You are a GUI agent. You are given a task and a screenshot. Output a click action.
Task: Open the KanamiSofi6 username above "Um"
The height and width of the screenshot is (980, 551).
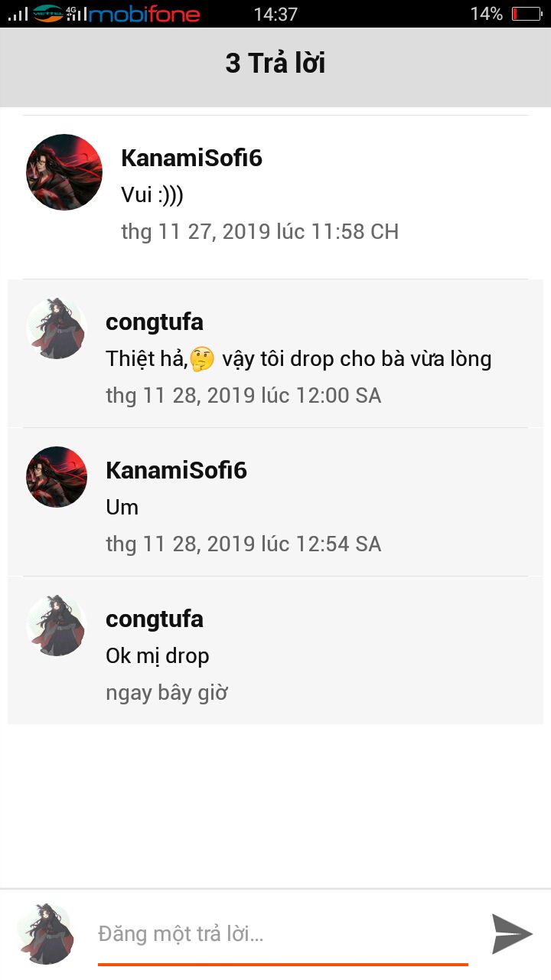[x=176, y=470]
